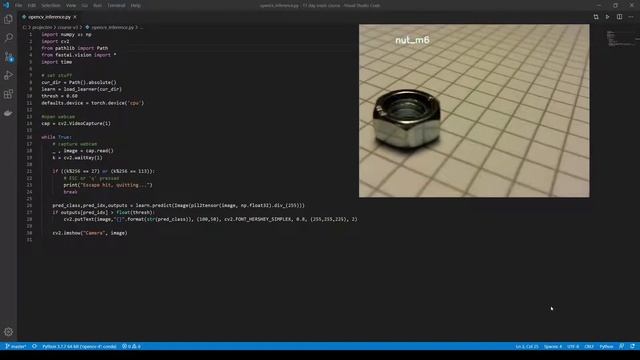Open the Help menu
The image size is (640, 360).
pos(136,5)
